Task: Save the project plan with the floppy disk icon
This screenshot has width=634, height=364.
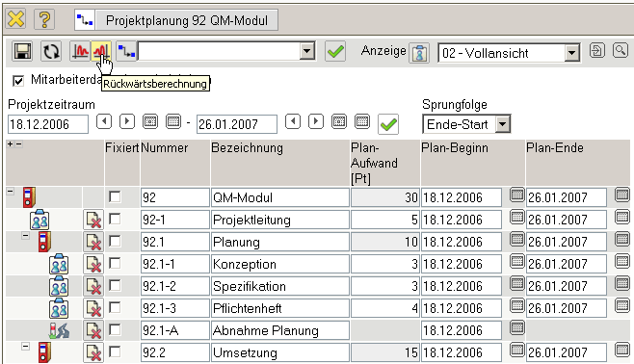Action: (x=22, y=52)
